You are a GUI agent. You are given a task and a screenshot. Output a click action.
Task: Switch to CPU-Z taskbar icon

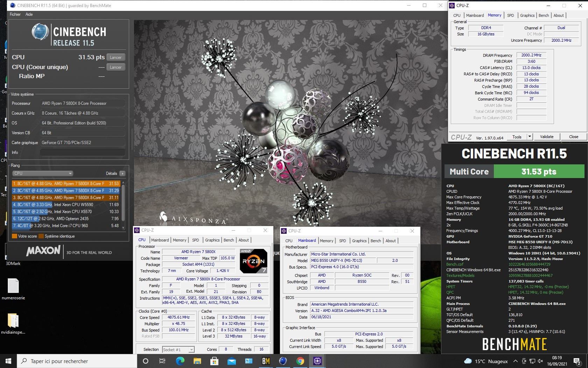pos(317,361)
